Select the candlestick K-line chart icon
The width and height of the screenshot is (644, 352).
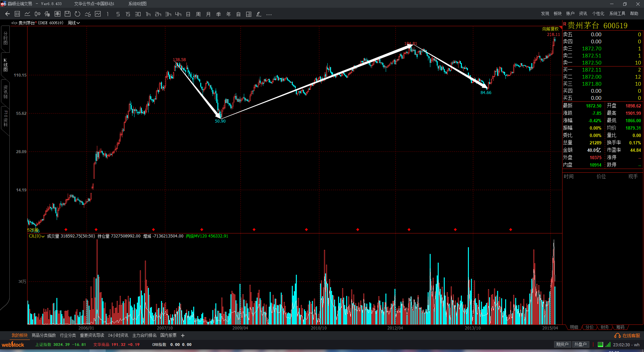pyautogui.click(x=38, y=14)
